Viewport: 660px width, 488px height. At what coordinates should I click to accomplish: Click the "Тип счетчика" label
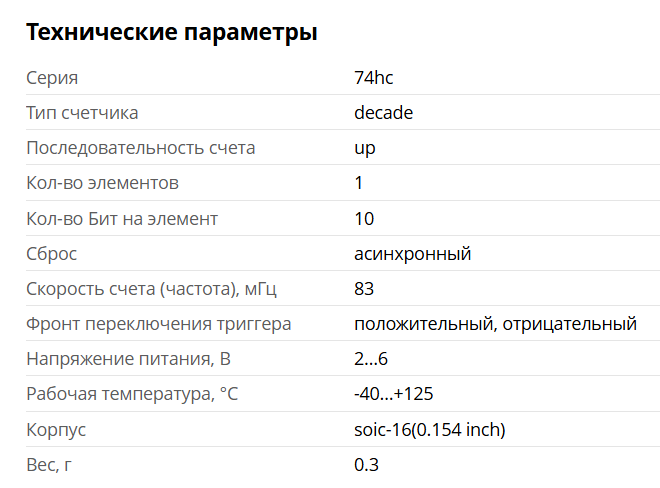tap(82, 113)
